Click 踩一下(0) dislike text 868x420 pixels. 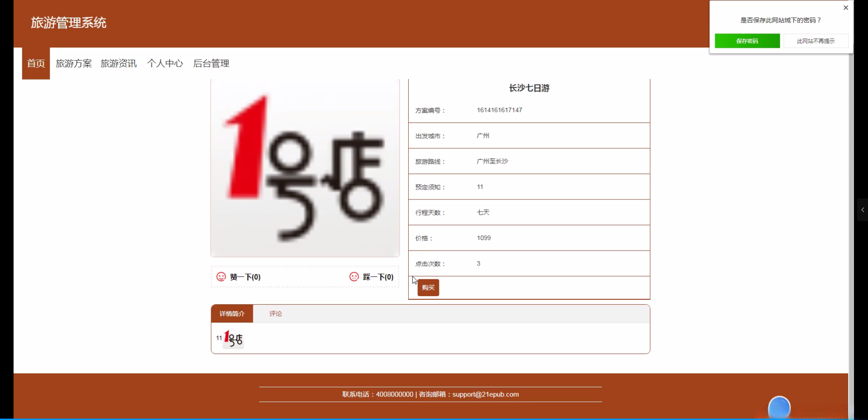click(x=378, y=277)
